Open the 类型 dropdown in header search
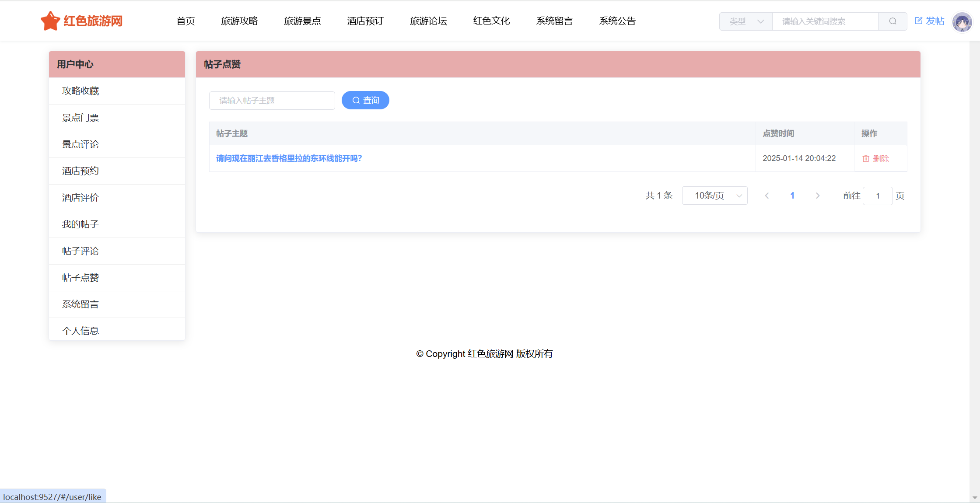 pos(746,21)
